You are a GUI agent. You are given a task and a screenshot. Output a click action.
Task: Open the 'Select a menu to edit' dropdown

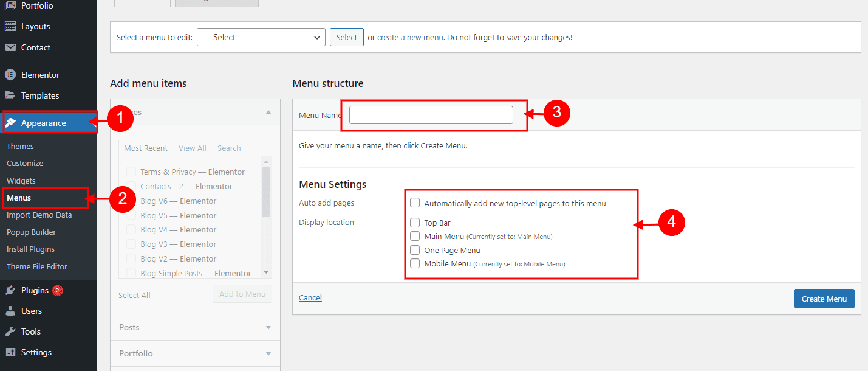[261, 37]
